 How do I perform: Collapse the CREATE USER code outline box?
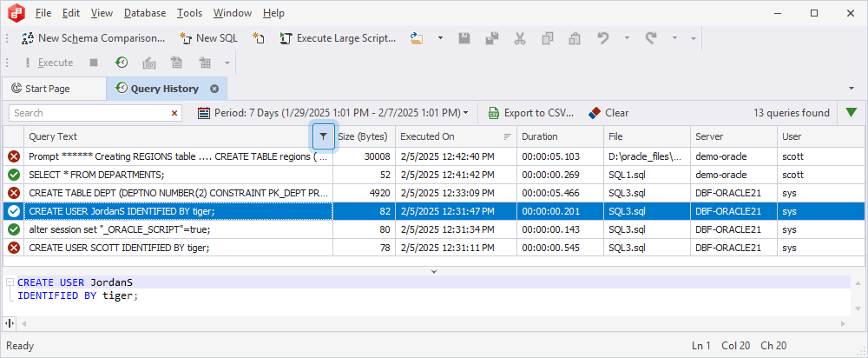pos(10,282)
